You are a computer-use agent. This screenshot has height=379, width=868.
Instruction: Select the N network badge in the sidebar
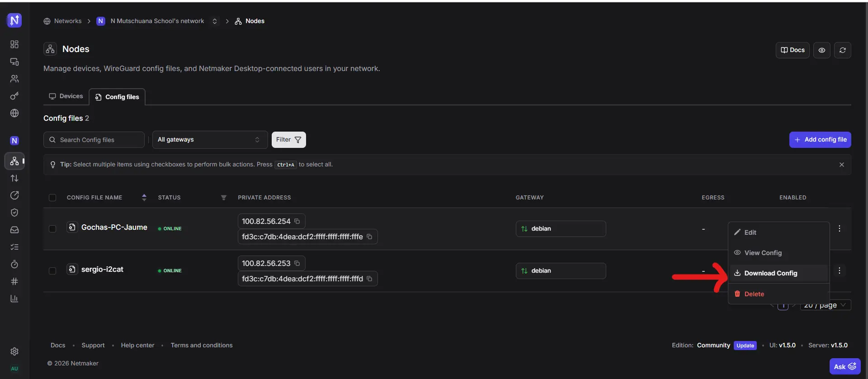14,141
